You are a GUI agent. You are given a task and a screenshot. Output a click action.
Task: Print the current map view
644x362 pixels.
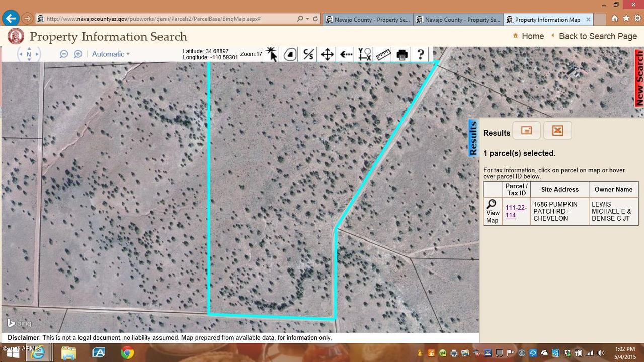401,54
